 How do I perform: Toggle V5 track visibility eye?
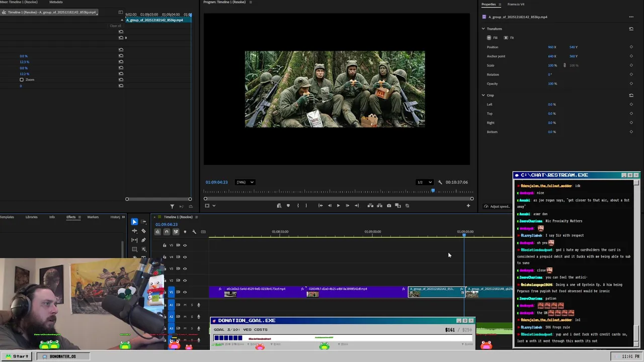(185, 245)
